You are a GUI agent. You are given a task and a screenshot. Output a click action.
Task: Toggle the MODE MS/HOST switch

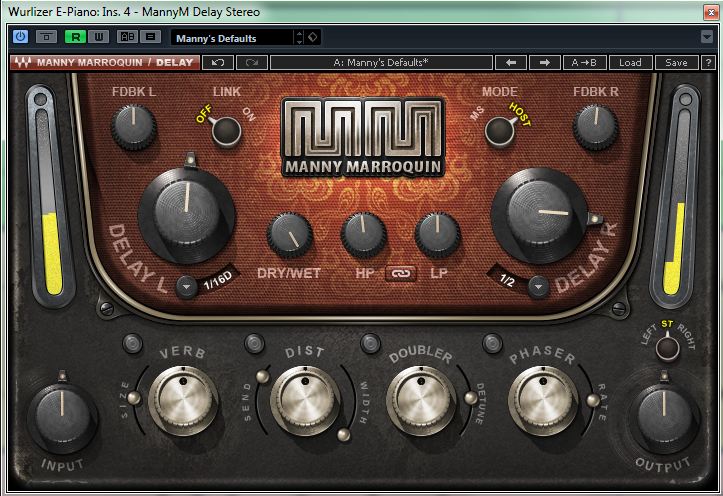point(500,130)
